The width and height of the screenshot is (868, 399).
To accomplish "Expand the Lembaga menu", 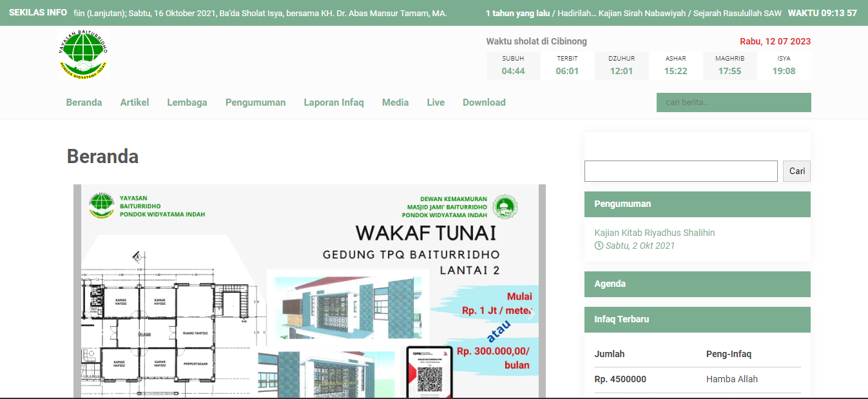I will pyautogui.click(x=187, y=102).
